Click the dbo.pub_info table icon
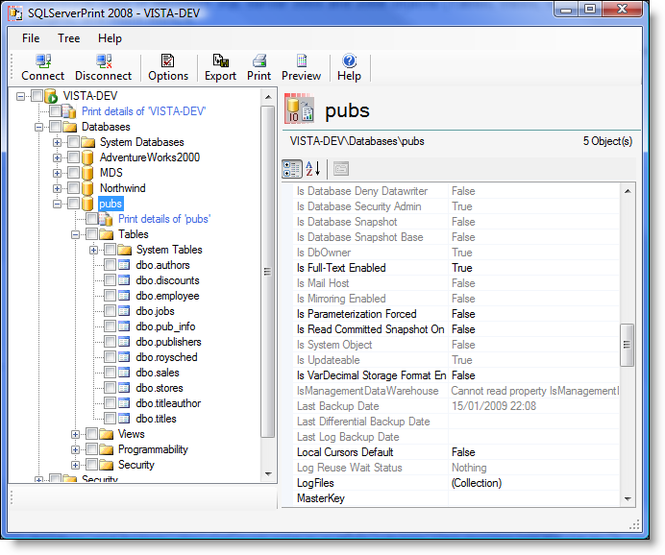Viewport: 665px width, 555px height. click(x=124, y=326)
